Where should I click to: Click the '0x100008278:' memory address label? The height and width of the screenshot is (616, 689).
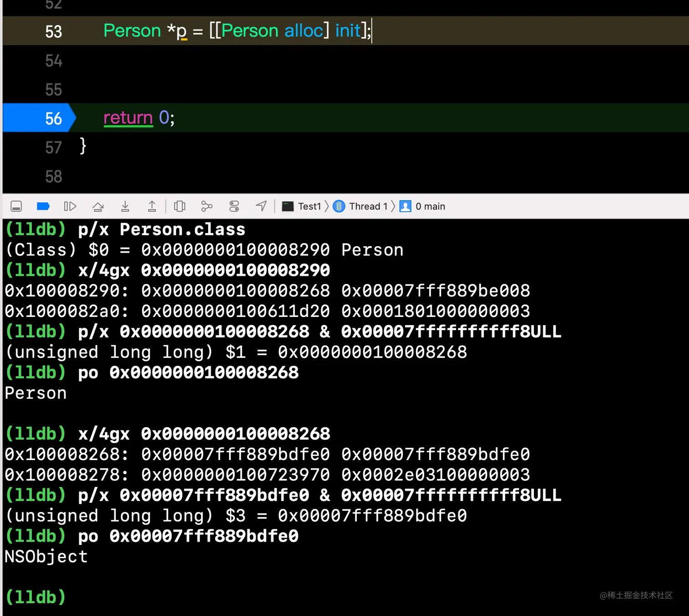click(67, 475)
